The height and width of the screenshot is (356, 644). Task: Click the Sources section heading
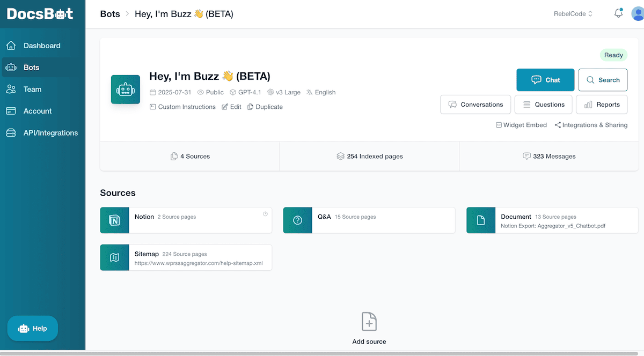118,193
